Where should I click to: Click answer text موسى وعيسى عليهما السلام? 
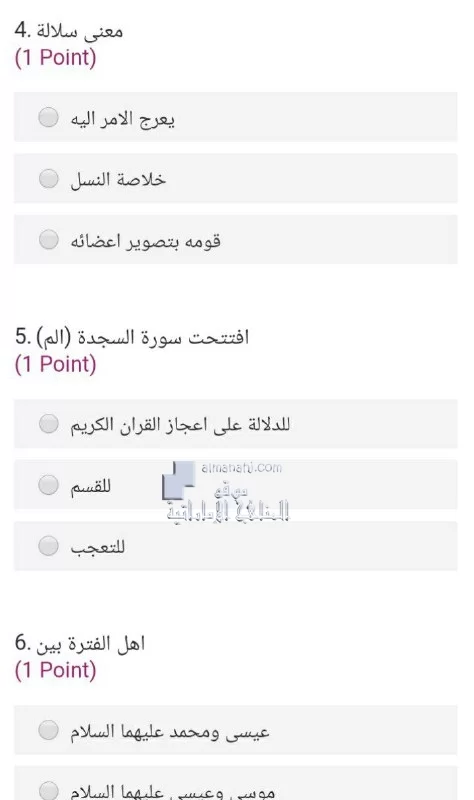click(172, 792)
